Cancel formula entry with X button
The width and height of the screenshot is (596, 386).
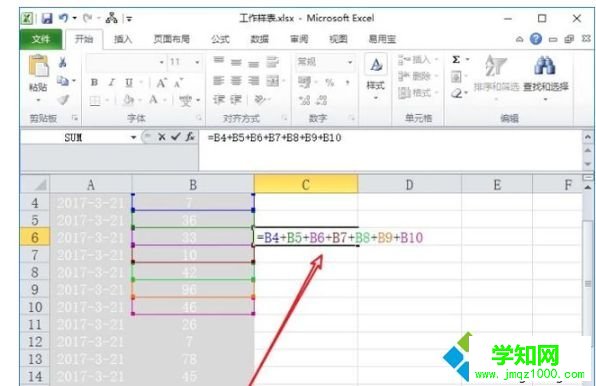(162, 137)
